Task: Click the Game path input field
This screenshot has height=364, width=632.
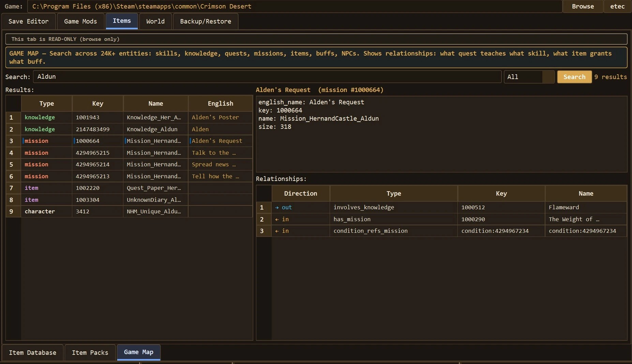Action: [x=295, y=6]
